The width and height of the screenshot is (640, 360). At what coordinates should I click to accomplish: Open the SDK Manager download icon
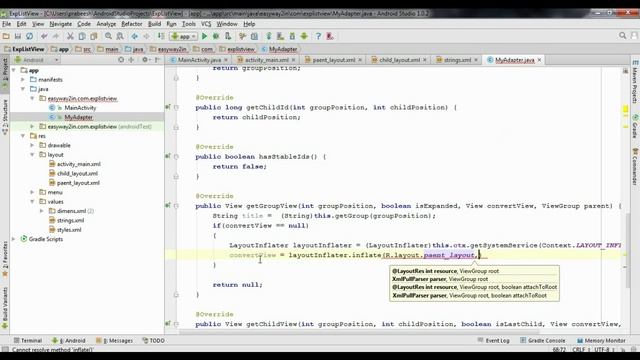point(292,36)
